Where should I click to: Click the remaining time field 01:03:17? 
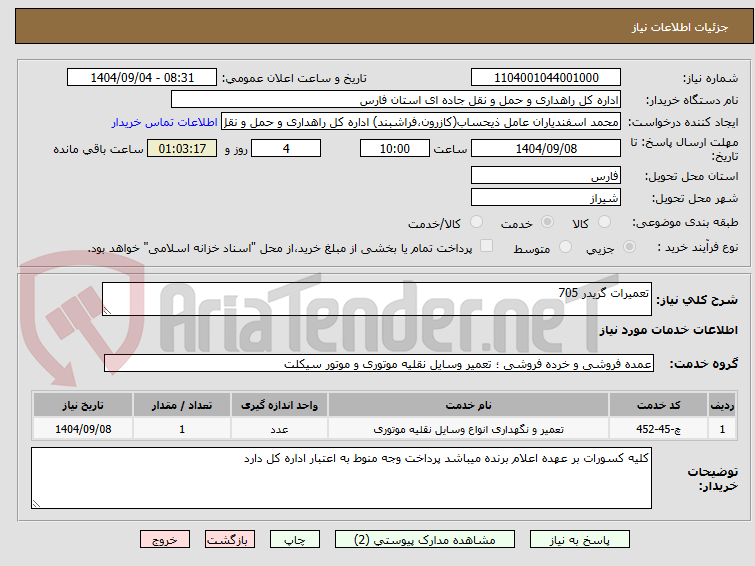[x=182, y=148]
